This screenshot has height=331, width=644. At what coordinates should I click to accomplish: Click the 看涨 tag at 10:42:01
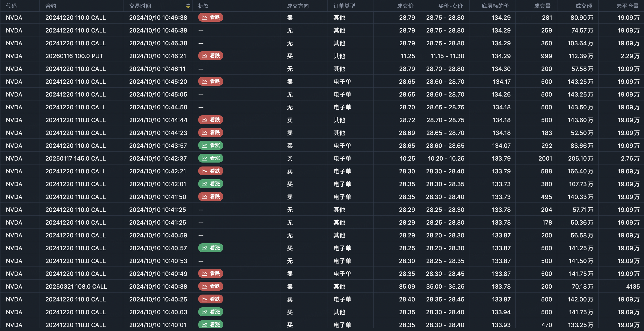click(x=211, y=184)
